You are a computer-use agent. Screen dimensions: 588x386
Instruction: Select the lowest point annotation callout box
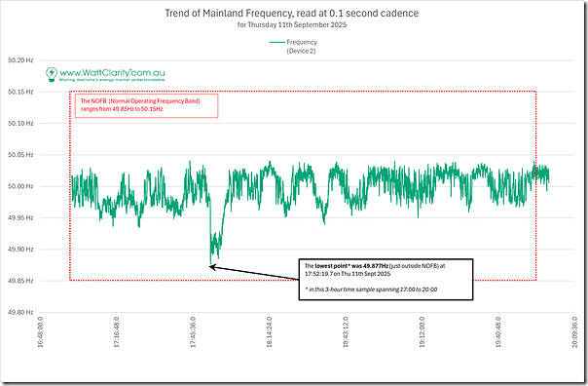coord(386,280)
